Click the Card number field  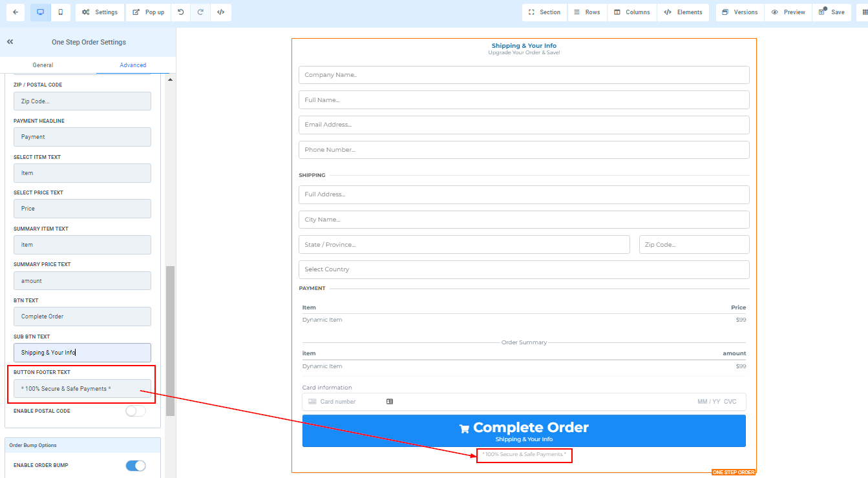[349, 402]
